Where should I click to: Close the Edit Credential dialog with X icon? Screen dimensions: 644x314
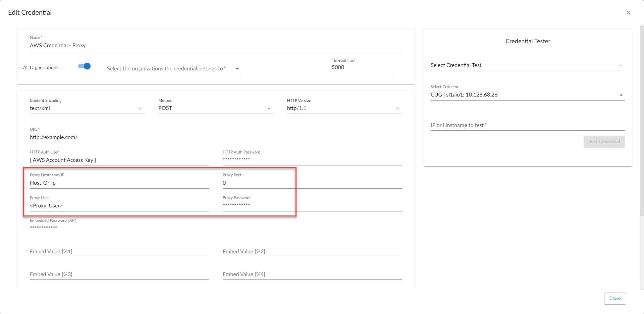(x=628, y=13)
